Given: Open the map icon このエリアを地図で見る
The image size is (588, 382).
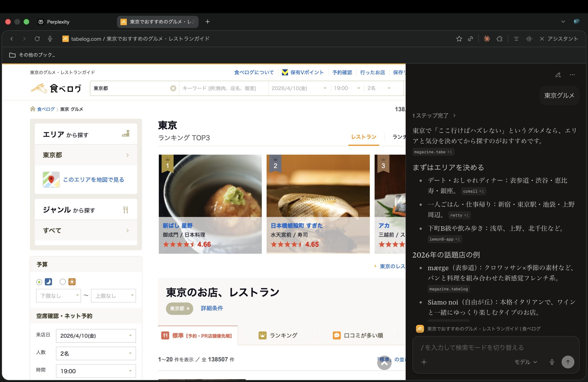Looking at the screenshot, I should pos(51,179).
